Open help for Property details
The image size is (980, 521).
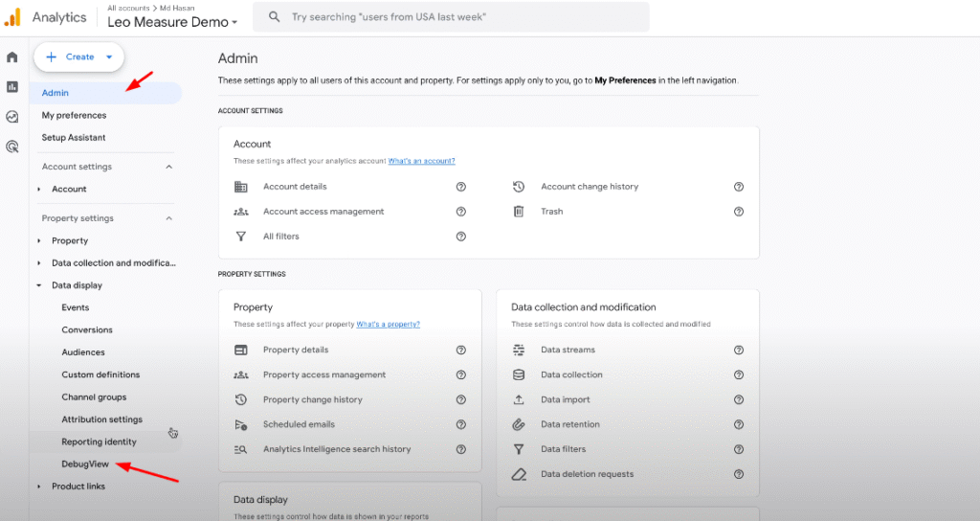tap(460, 350)
